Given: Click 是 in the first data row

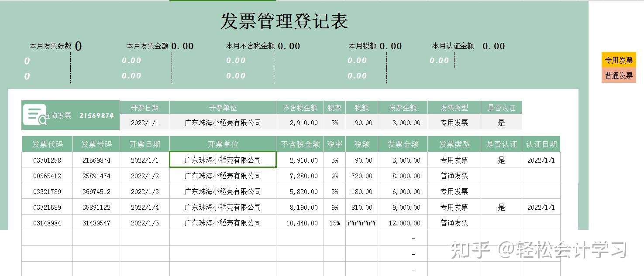Looking at the screenshot, I should click(501, 160).
